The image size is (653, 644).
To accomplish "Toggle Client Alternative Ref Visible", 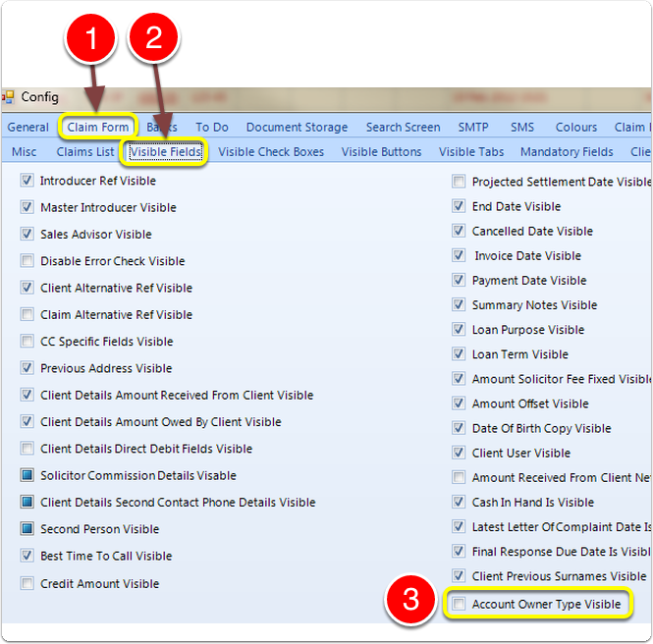I will [x=27, y=288].
